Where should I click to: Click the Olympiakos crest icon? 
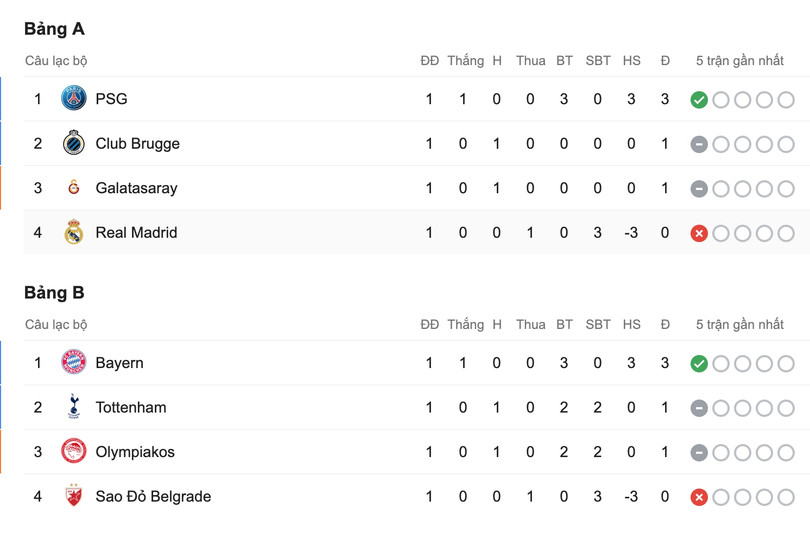73,452
